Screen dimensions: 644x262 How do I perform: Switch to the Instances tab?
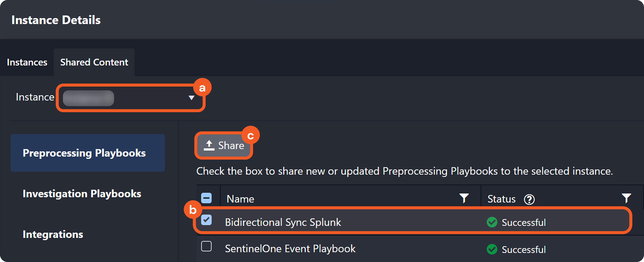click(x=27, y=62)
